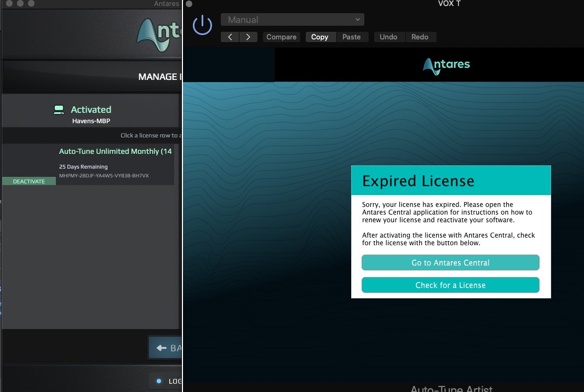Image resolution: width=584 pixels, height=392 pixels.
Task: Click the Activated computer icon
Action: click(x=59, y=109)
